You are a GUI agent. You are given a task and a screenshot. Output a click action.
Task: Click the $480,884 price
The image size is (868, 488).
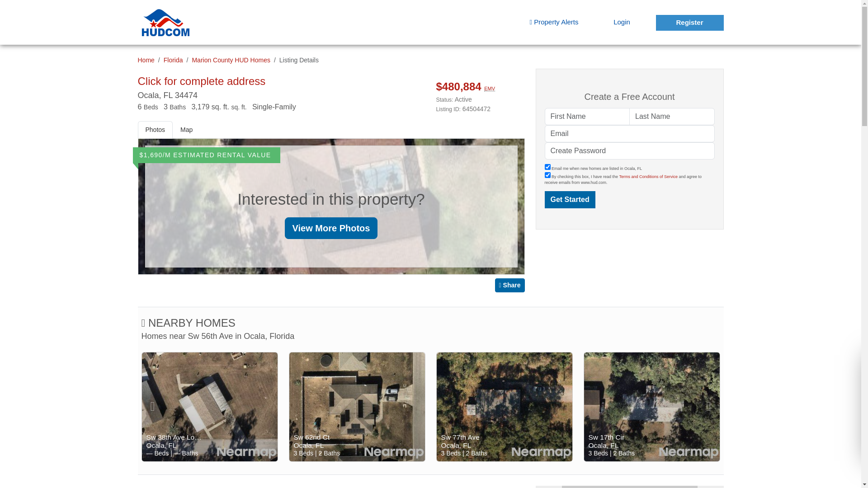click(458, 87)
